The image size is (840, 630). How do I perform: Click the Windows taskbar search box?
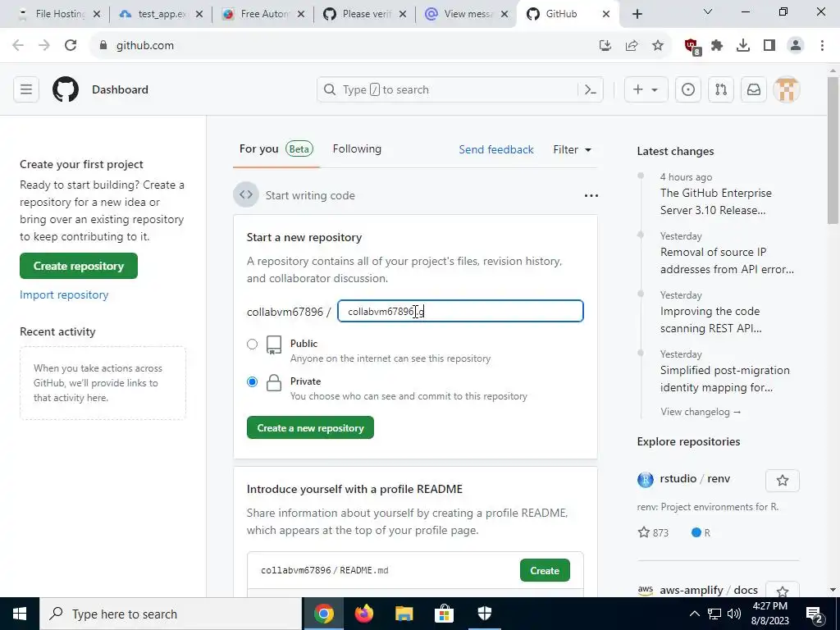[x=171, y=614]
